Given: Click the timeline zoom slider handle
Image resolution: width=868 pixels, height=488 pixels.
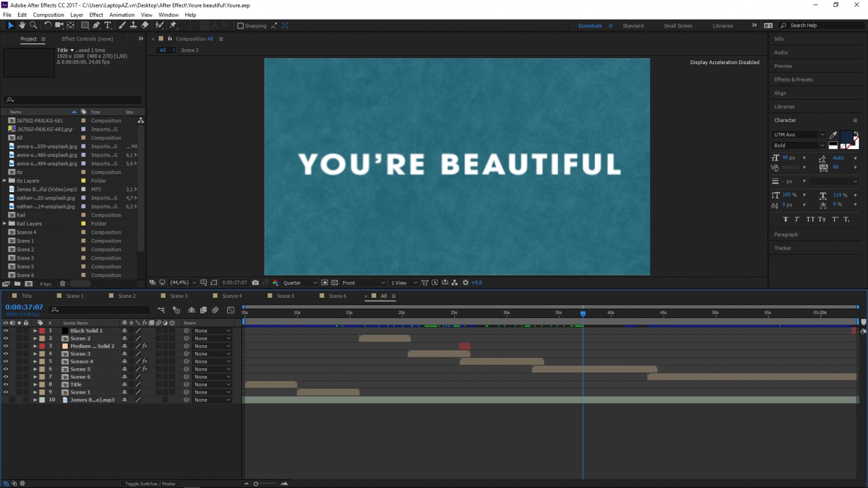Looking at the screenshot, I should tap(256, 484).
